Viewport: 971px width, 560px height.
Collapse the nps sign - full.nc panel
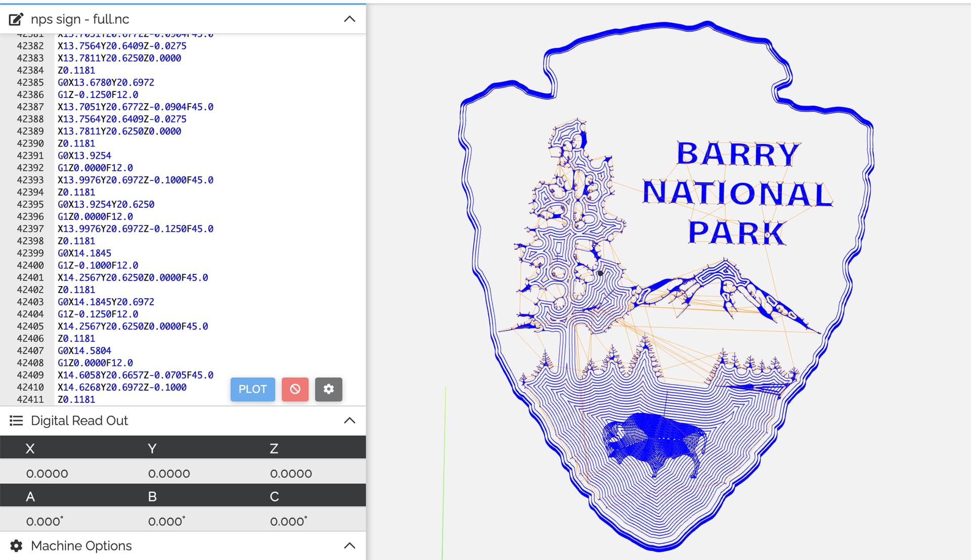point(349,19)
